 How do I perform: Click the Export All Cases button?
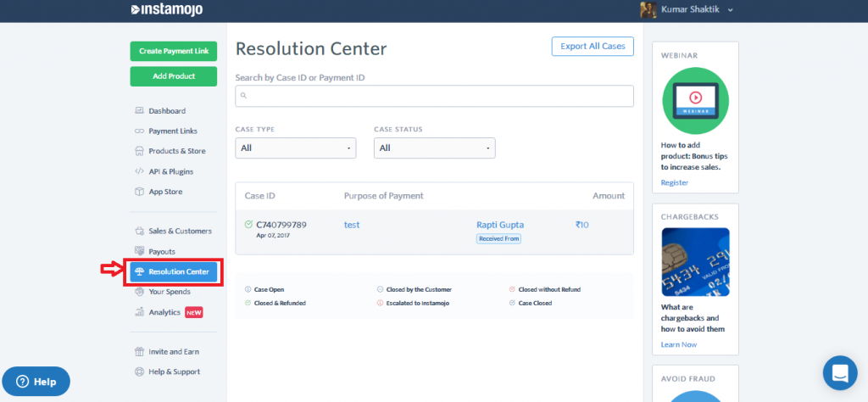[x=593, y=47]
